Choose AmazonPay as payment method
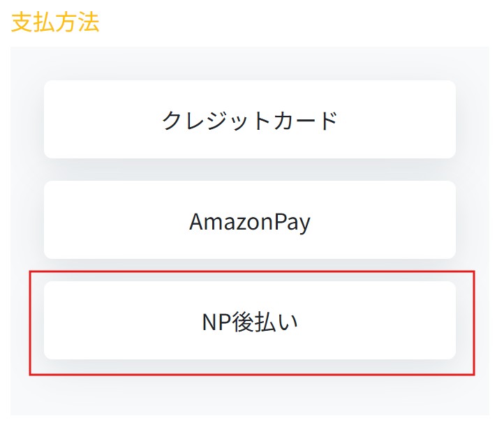This screenshot has height=425, width=504. pos(249,221)
